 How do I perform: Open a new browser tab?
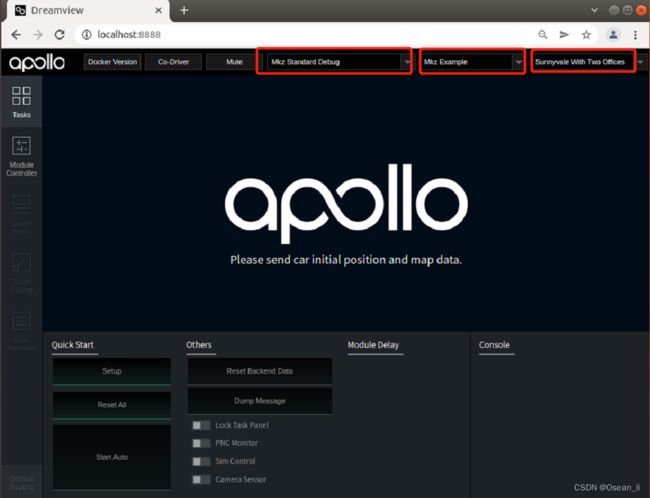[184, 10]
